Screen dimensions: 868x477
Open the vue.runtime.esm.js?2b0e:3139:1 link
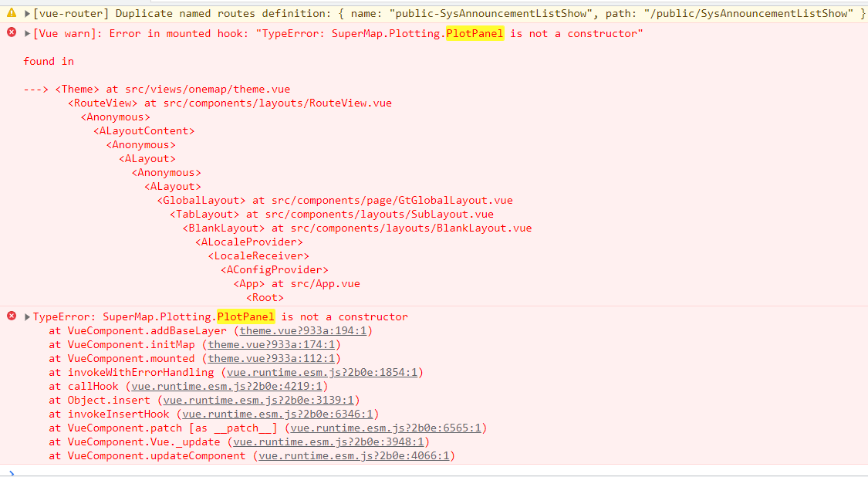point(258,400)
